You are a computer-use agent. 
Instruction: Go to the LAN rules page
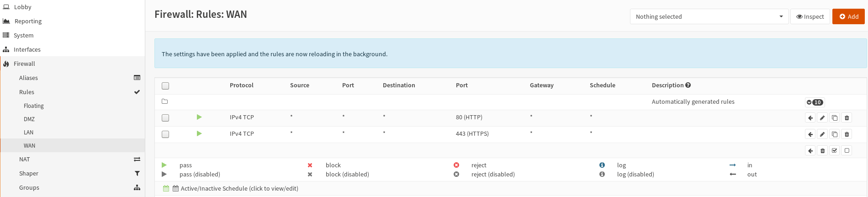tap(28, 132)
